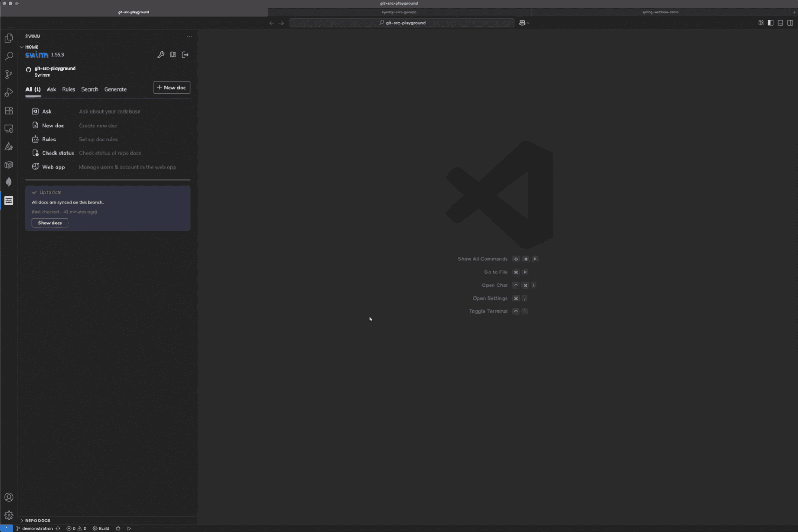Toggle the bottom panel visibility
The height and width of the screenshot is (532, 798).
coord(780,23)
